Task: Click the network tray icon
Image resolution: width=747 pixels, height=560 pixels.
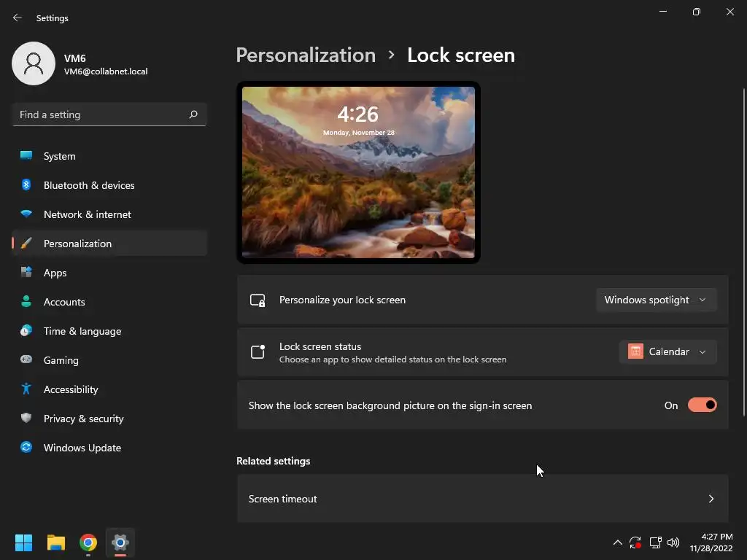Action: pyautogui.click(x=655, y=542)
